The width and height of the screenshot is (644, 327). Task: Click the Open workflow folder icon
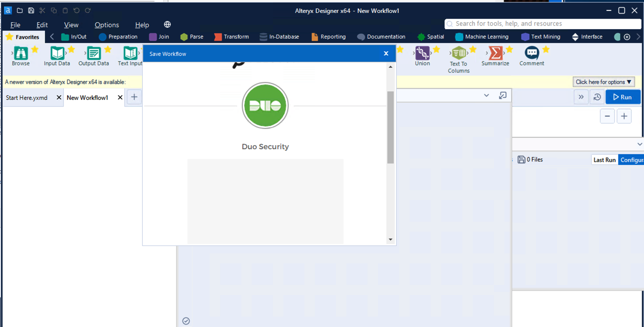tap(20, 10)
